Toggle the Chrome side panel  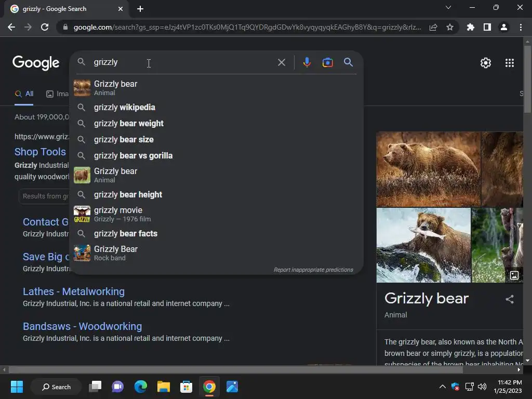pos(487,27)
